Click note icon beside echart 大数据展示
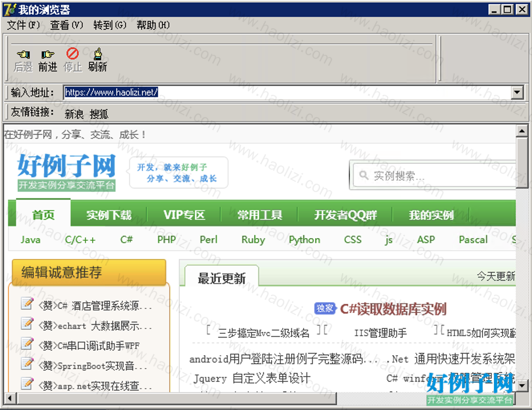532x410 pixels. pos(27,323)
